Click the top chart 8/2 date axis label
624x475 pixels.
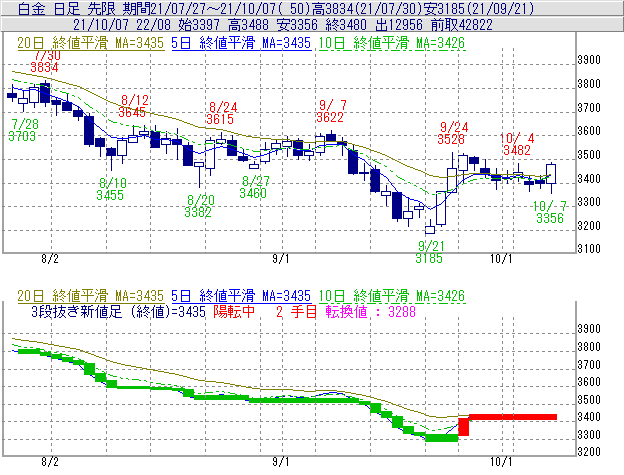50,259
